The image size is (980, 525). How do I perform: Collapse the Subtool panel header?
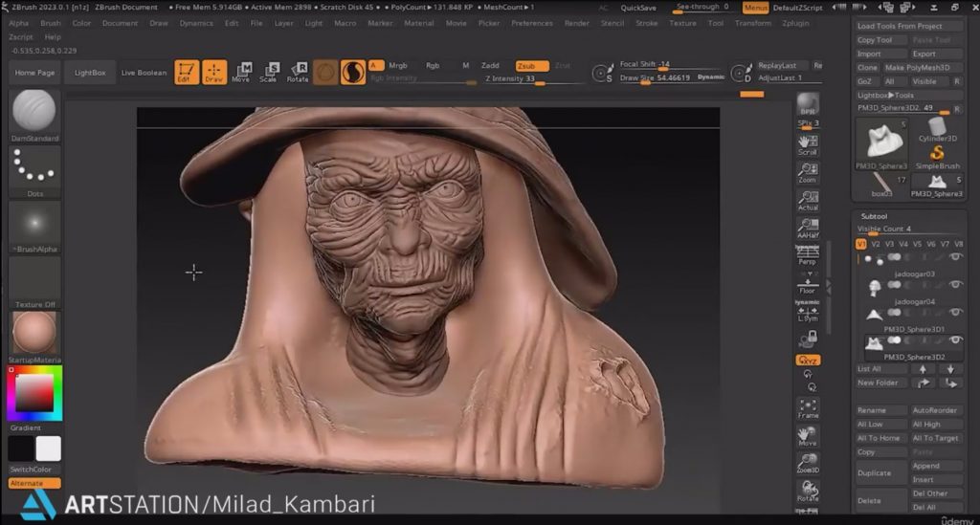[874, 216]
